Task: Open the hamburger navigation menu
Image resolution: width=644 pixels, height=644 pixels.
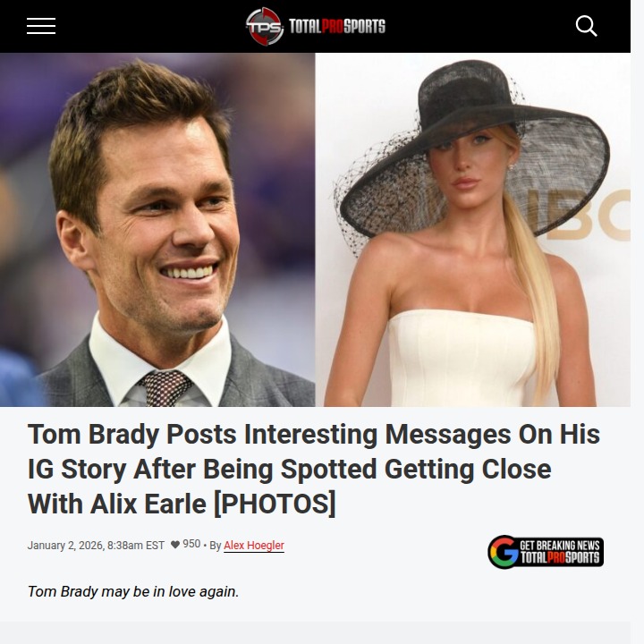Action: click(41, 26)
